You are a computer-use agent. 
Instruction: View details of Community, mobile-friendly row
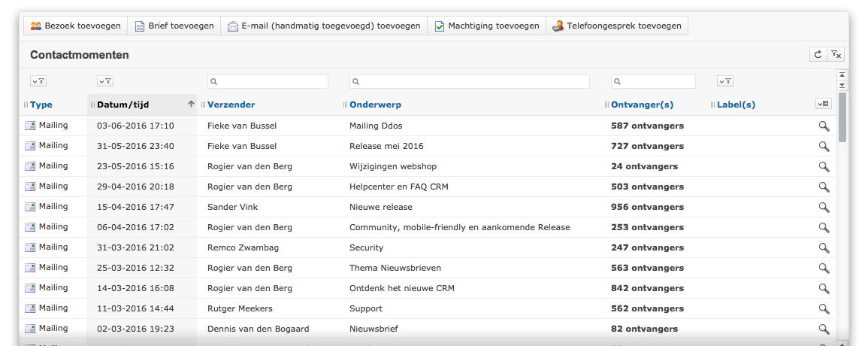(824, 228)
